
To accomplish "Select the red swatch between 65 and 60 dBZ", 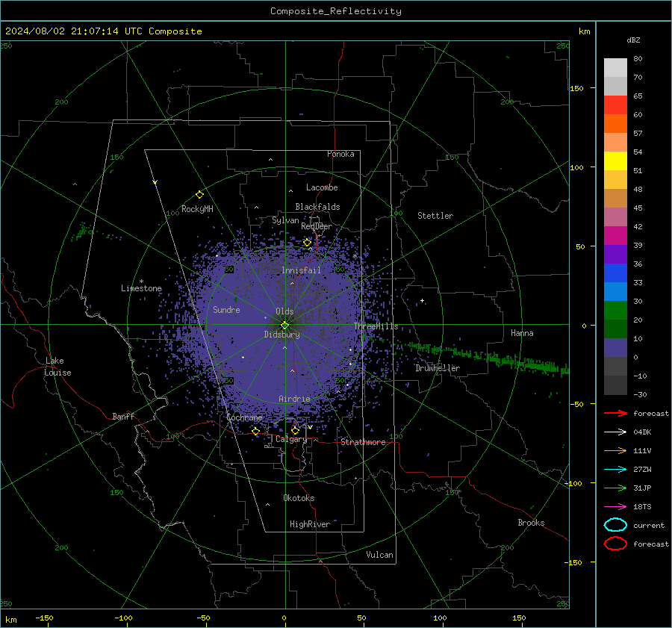I will 615,105.
